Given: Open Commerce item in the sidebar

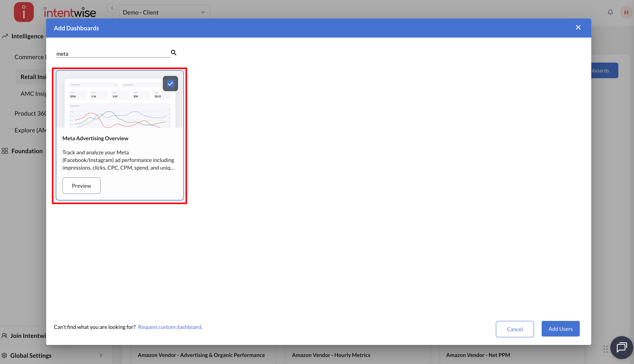Looking at the screenshot, I should click(31, 57).
